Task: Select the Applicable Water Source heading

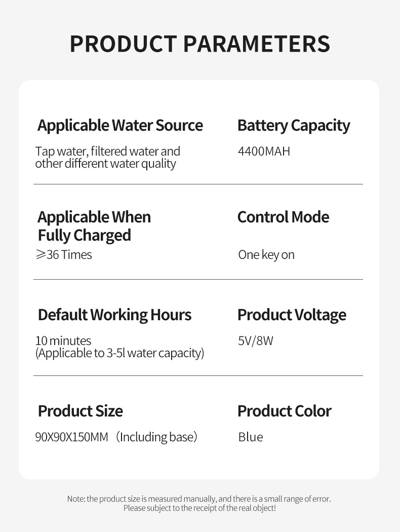Action: tap(120, 125)
